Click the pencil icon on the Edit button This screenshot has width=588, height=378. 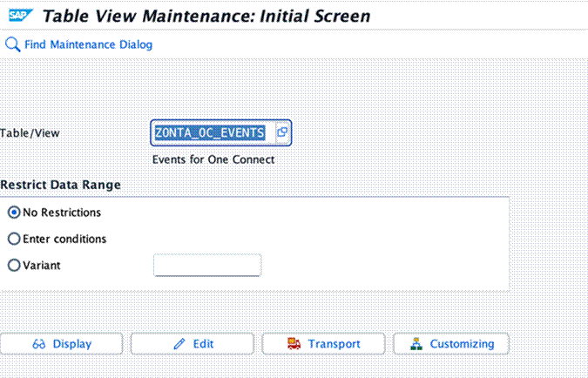pyautogui.click(x=179, y=344)
